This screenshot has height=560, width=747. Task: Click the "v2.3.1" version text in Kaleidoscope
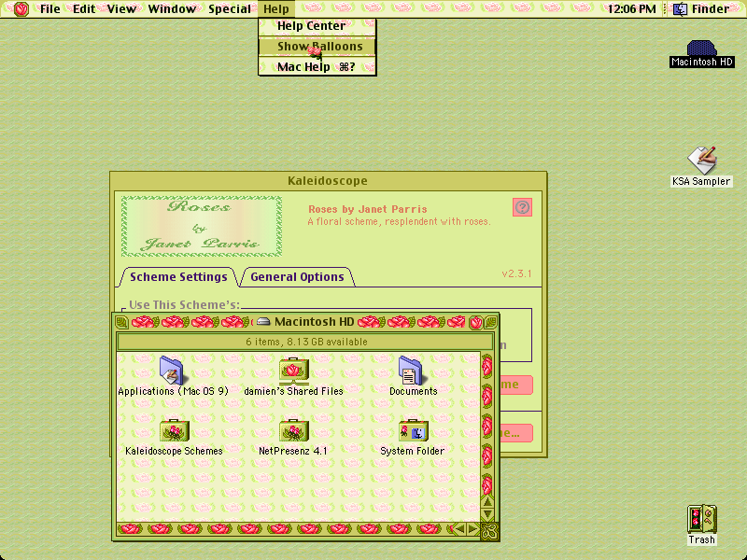point(516,273)
